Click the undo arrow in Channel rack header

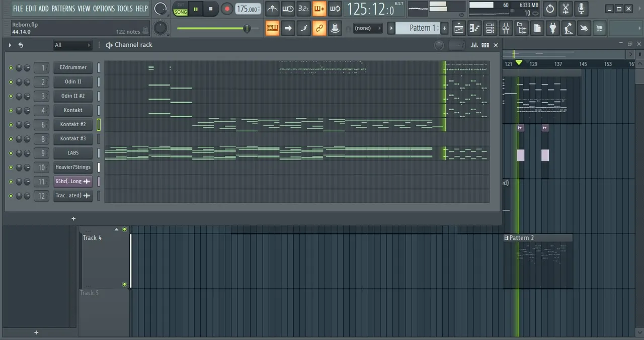21,45
